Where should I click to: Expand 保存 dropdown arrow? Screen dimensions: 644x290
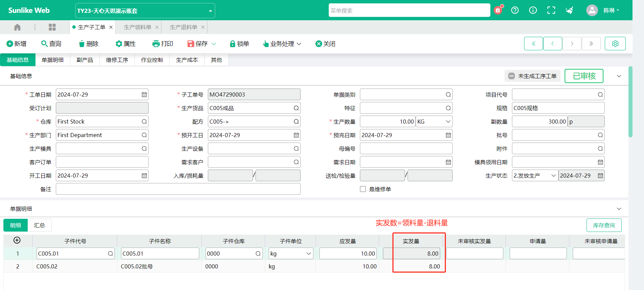click(x=214, y=44)
